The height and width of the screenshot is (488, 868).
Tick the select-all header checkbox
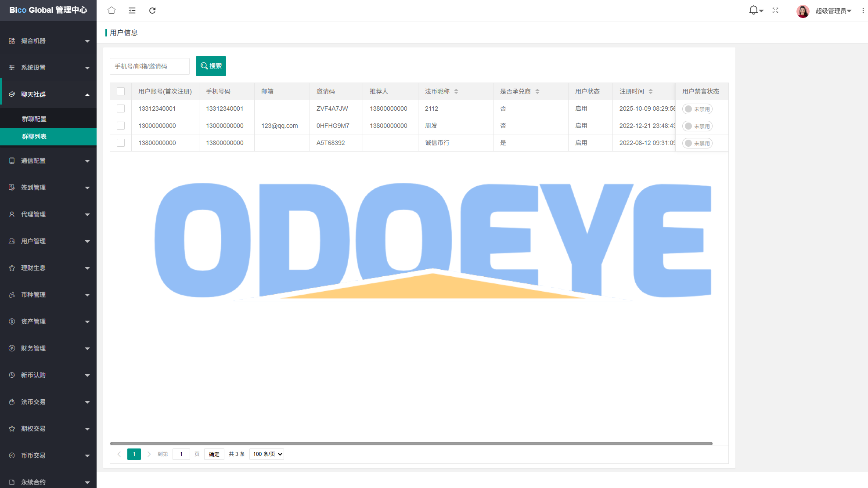121,91
